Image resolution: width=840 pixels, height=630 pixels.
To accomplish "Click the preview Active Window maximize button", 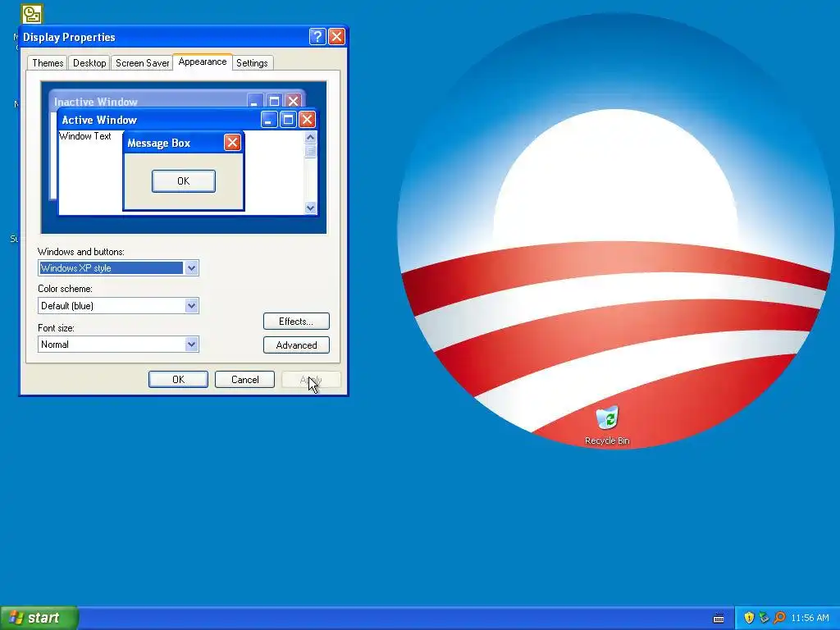I will pyautogui.click(x=288, y=120).
